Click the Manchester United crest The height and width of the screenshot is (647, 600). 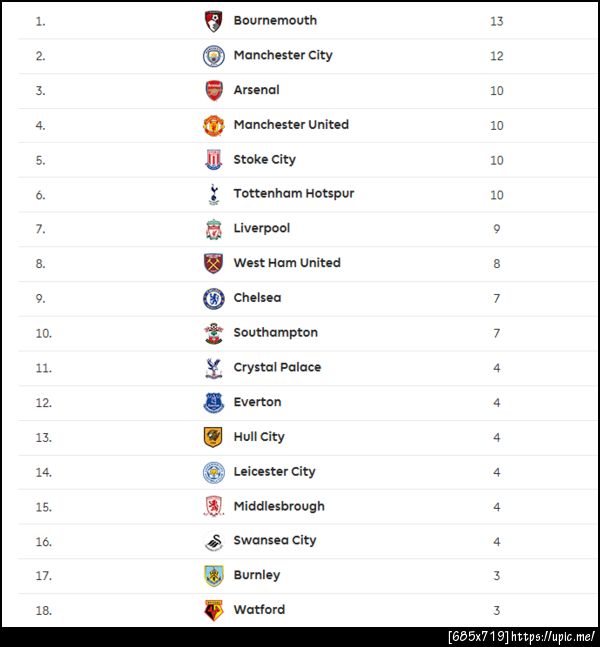pyautogui.click(x=214, y=125)
